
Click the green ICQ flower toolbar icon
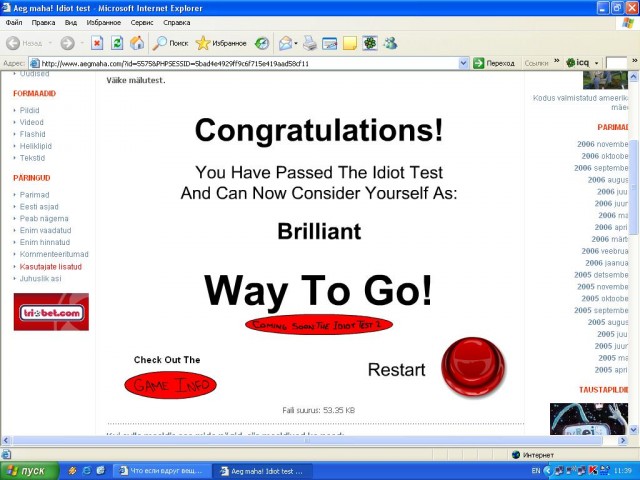(x=370, y=43)
